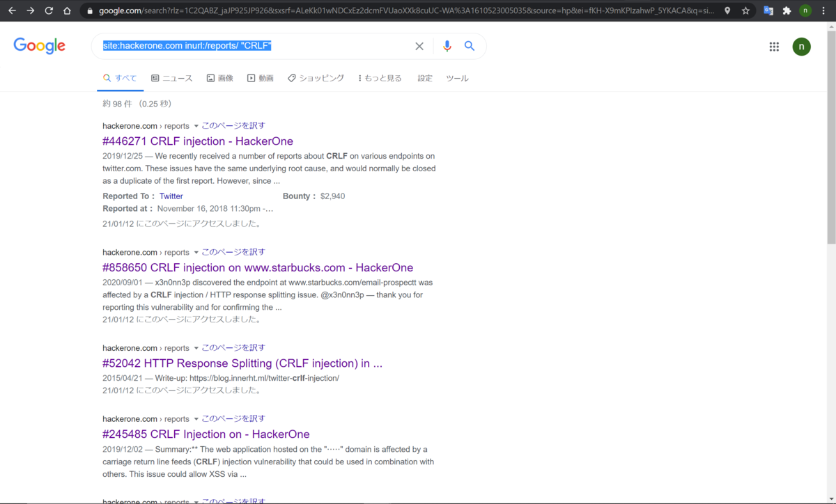Select the すべて search tab
The width and height of the screenshot is (836, 504).
click(x=120, y=79)
